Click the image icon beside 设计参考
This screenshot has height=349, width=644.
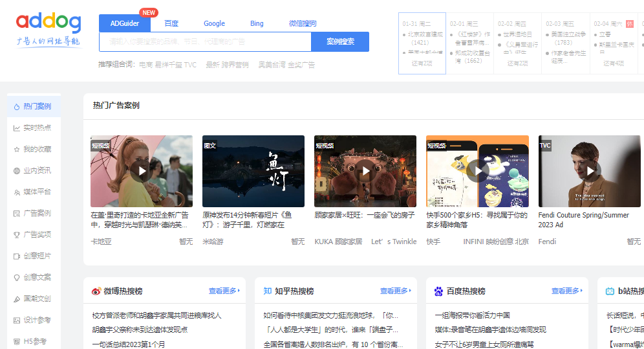[x=17, y=321]
